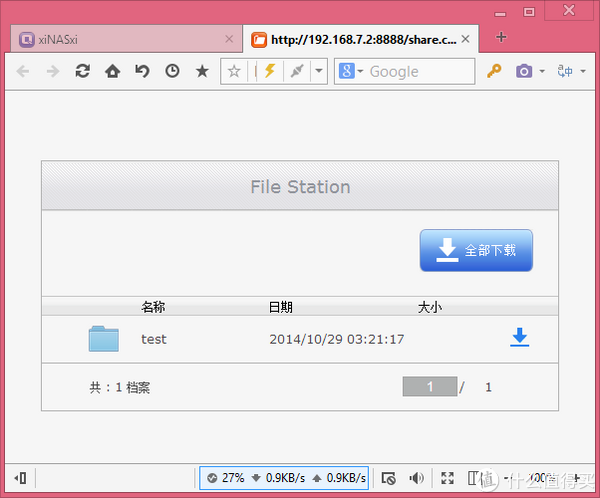Image resolution: width=600 pixels, height=498 pixels.
Task: Click the translate icon
Action: (x=565, y=71)
